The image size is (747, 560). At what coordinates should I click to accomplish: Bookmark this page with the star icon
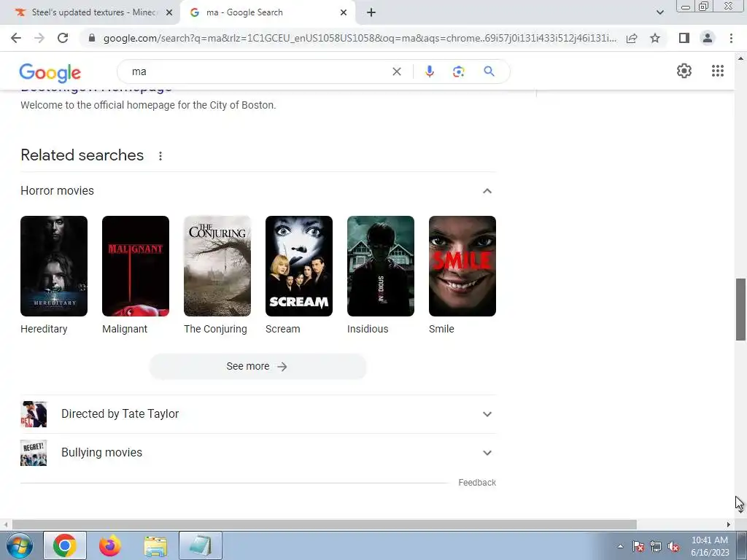(x=655, y=38)
